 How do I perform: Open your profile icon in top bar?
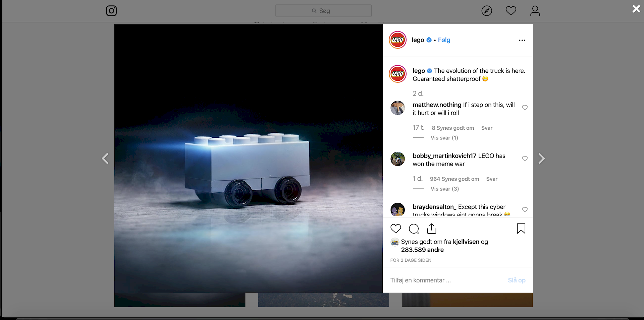[535, 11]
